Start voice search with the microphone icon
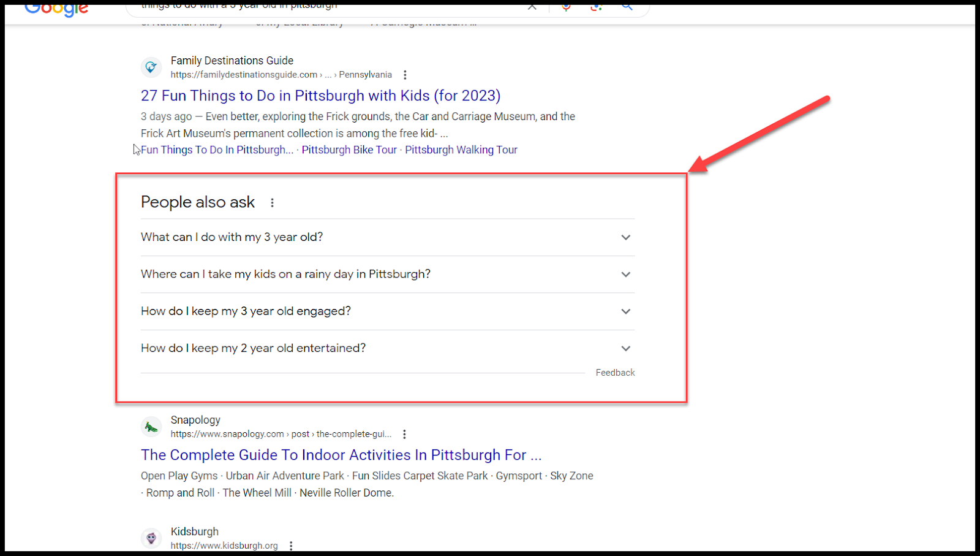 pos(565,7)
